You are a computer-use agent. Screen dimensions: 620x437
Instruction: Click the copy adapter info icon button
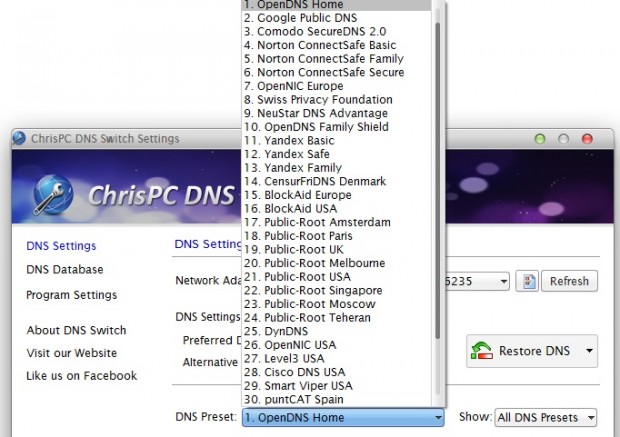click(x=527, y=281)
